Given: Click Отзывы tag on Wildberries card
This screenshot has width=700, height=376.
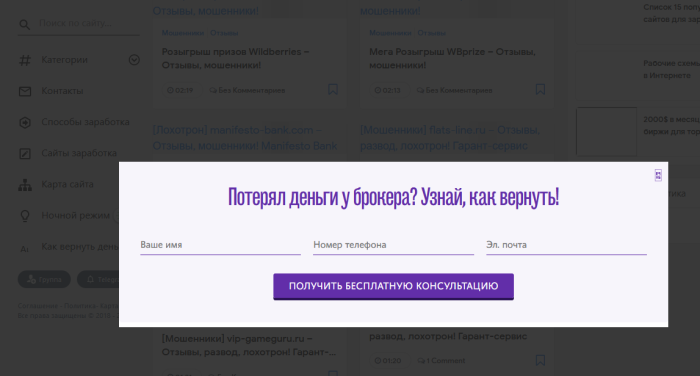Looking at the screenshot, I should [224, 33].
